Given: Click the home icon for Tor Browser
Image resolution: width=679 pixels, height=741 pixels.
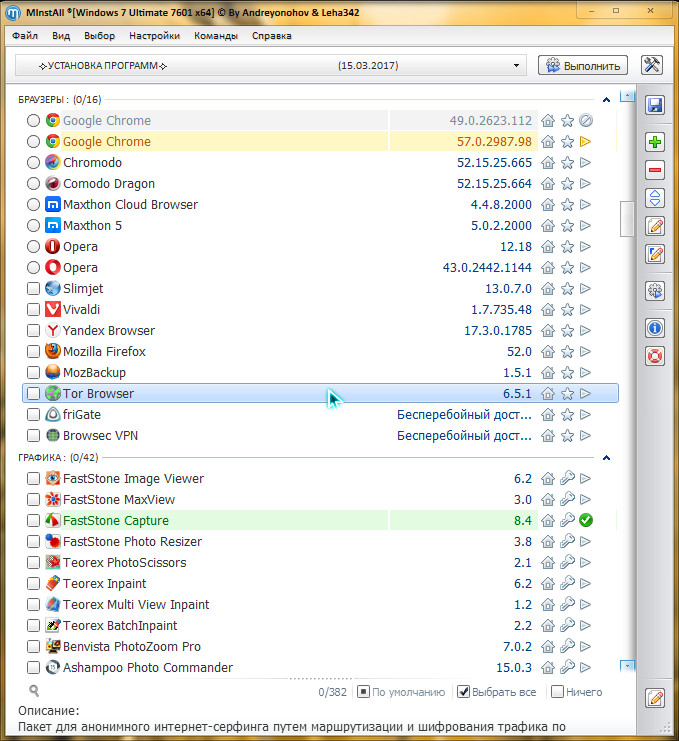Looking at the screenshot, I should click(548, 393).
